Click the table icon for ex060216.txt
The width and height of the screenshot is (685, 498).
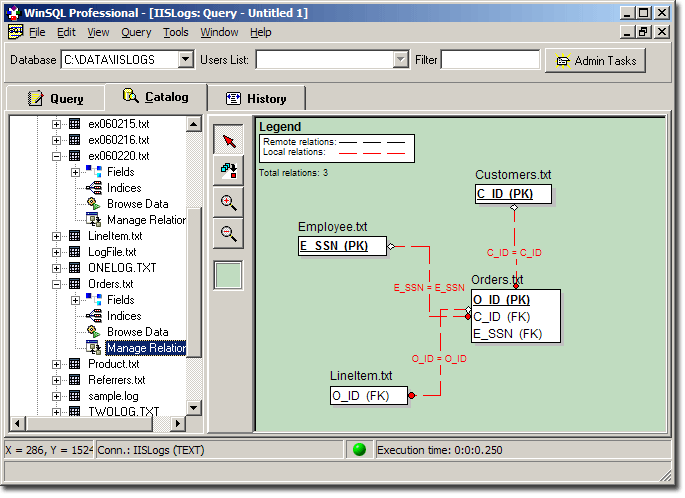(75, 140)
